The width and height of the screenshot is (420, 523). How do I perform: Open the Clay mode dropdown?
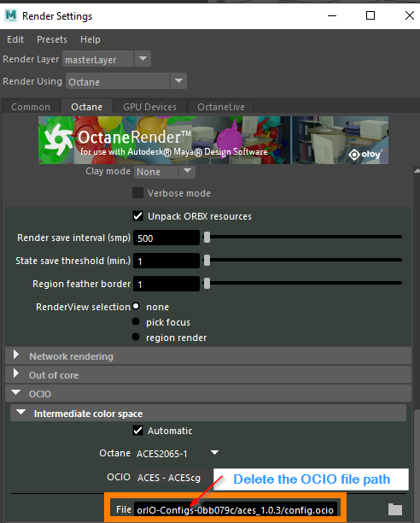pos(165,172)
